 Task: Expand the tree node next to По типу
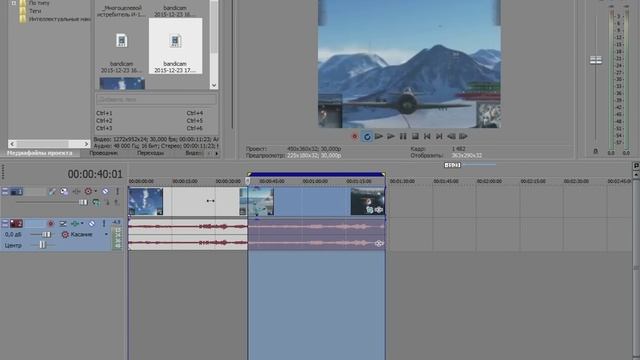pos(13,3)
